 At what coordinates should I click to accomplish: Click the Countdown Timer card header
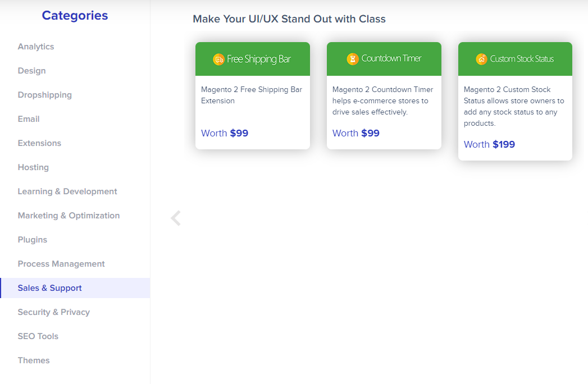click(x=384, y=59)
